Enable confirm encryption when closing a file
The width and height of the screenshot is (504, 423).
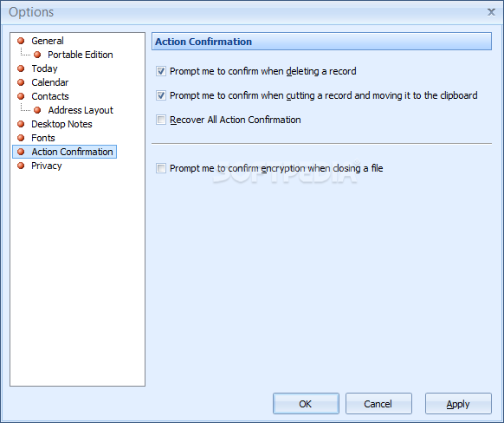161,168
